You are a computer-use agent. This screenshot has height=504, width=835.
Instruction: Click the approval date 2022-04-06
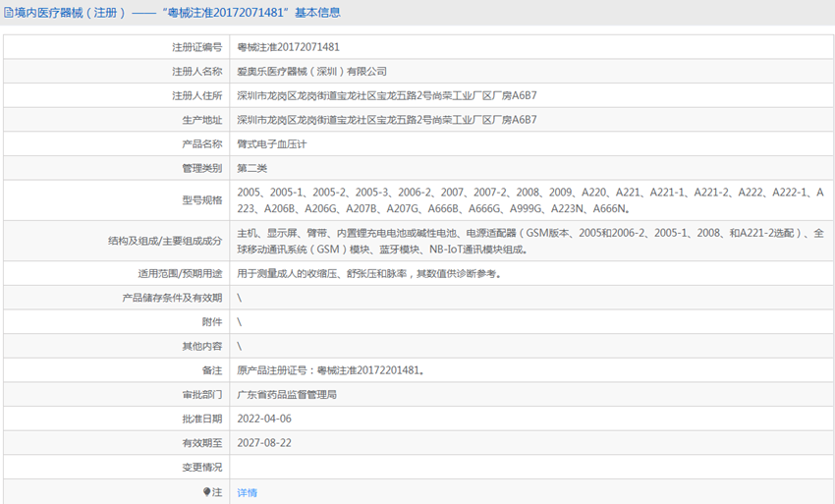[264, 419]
